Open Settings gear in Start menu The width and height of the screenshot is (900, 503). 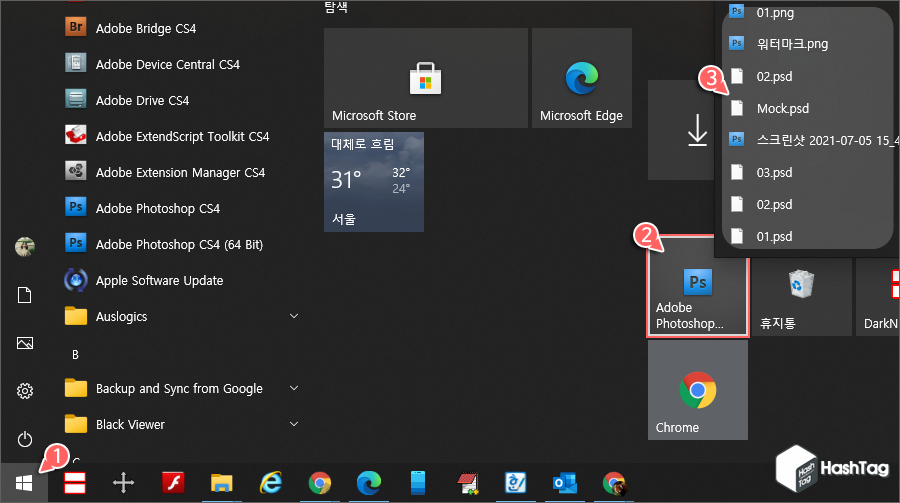(x=25, y=391)
